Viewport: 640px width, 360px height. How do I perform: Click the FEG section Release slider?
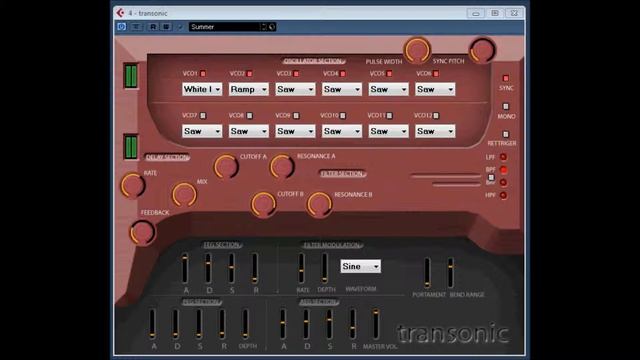pyautogui.click(x=255, y=268)
